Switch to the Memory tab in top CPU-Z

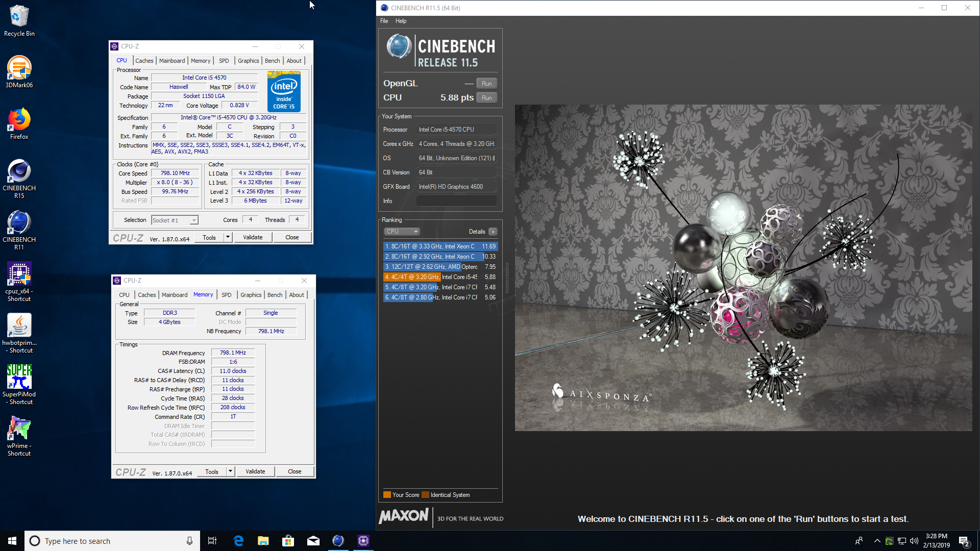[x=201, y=61]
